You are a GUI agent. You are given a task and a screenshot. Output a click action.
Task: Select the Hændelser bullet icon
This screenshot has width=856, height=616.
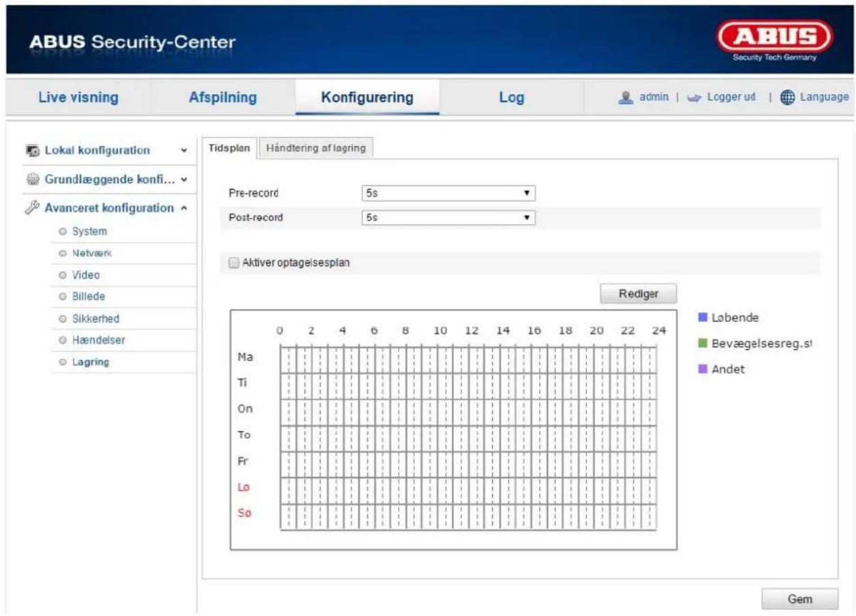63,340
